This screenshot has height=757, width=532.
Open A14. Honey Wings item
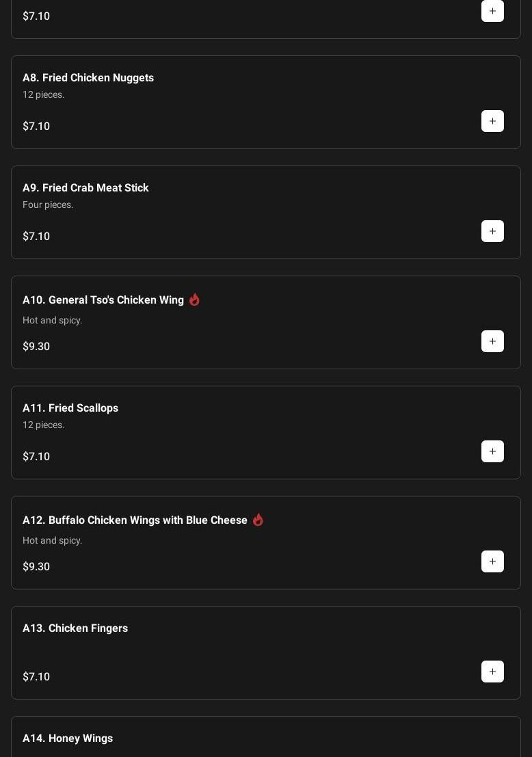(68, 739)
